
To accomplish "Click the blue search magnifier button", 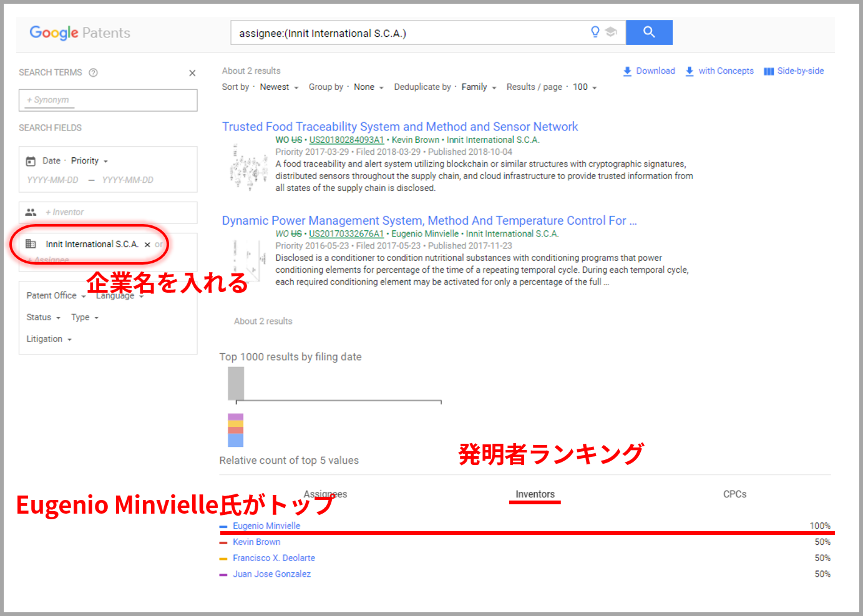I will (x=649, y=32).
